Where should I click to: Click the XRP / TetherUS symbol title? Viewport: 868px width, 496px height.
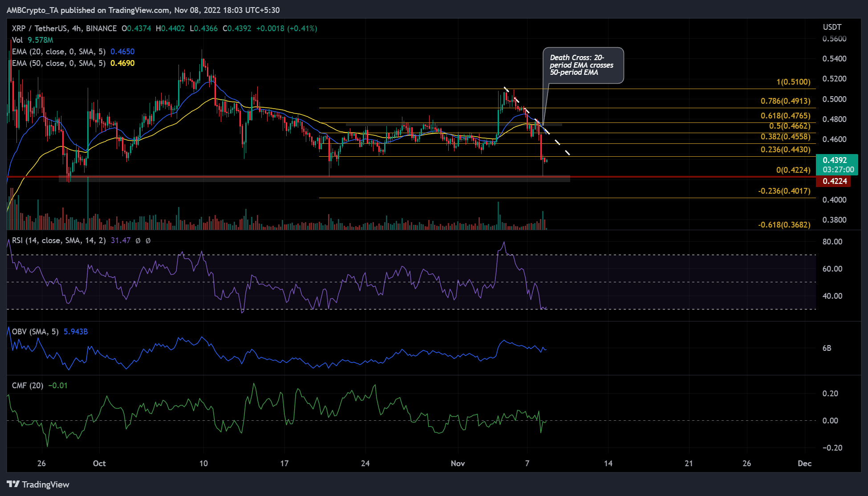point(64,28)
